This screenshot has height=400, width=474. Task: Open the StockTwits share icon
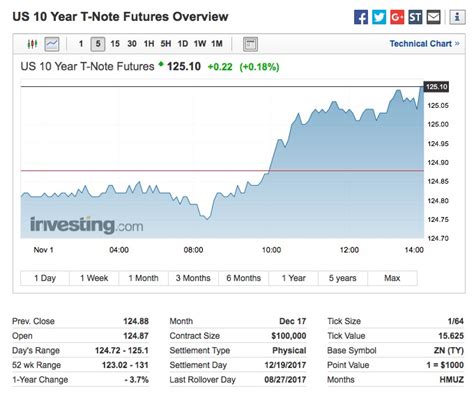click(x=415, y=17)
